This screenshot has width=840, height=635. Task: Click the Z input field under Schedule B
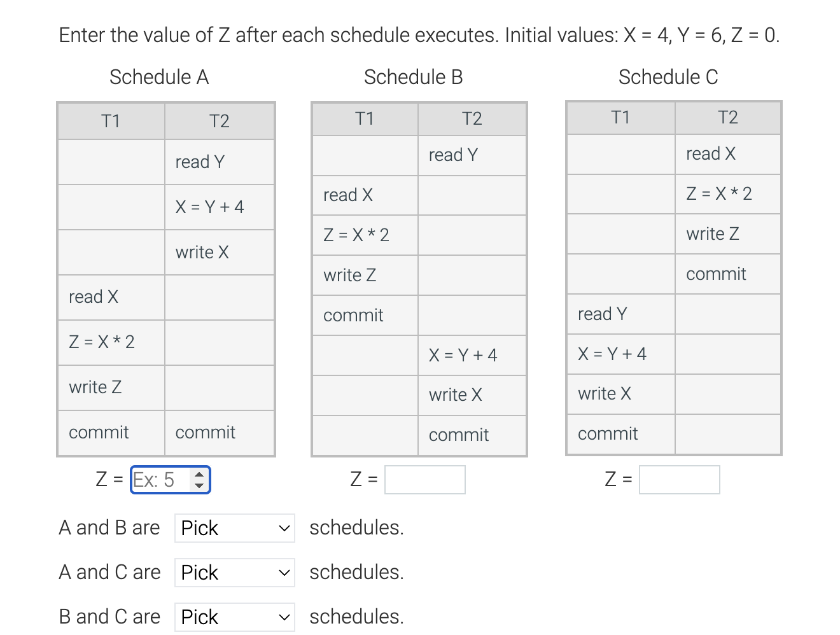coord(424,479)
